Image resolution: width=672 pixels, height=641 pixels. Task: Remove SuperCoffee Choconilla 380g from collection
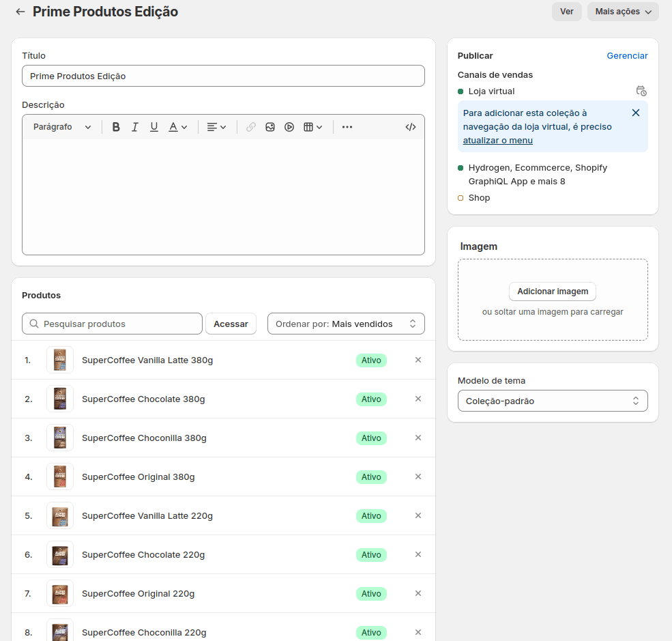[418, 438]
